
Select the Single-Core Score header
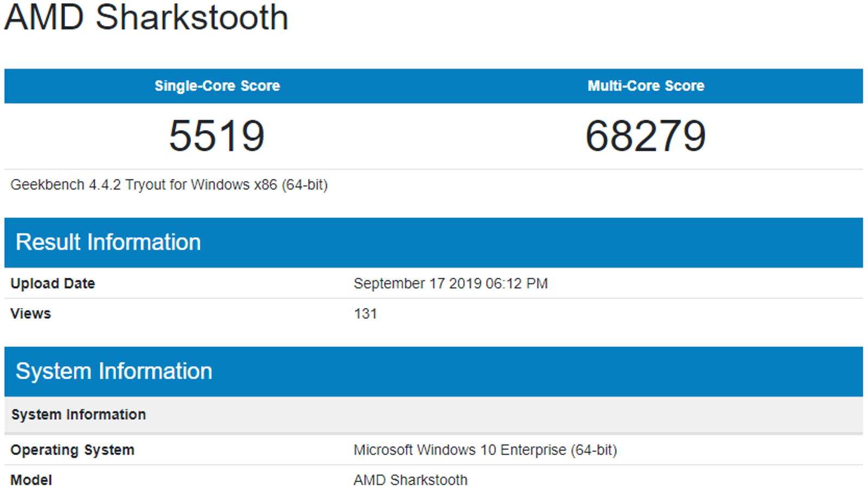point(217,86)
